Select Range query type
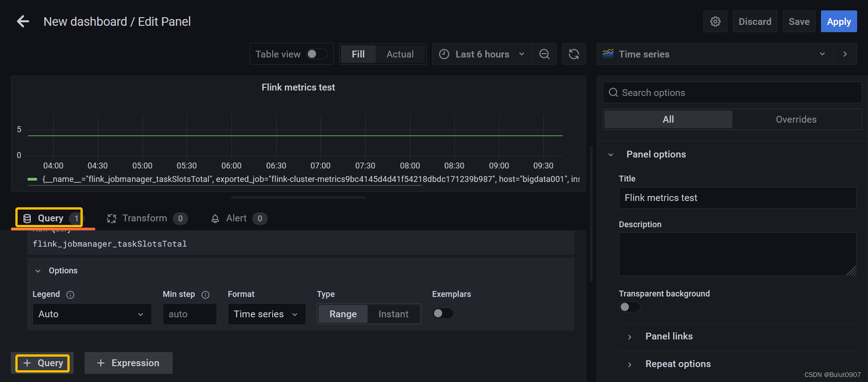 point(343,314)
